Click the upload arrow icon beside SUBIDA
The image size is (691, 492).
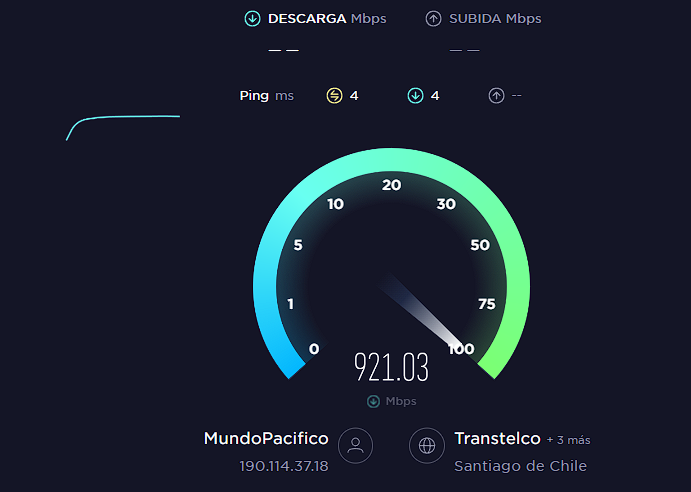click(x=433, y=19)
